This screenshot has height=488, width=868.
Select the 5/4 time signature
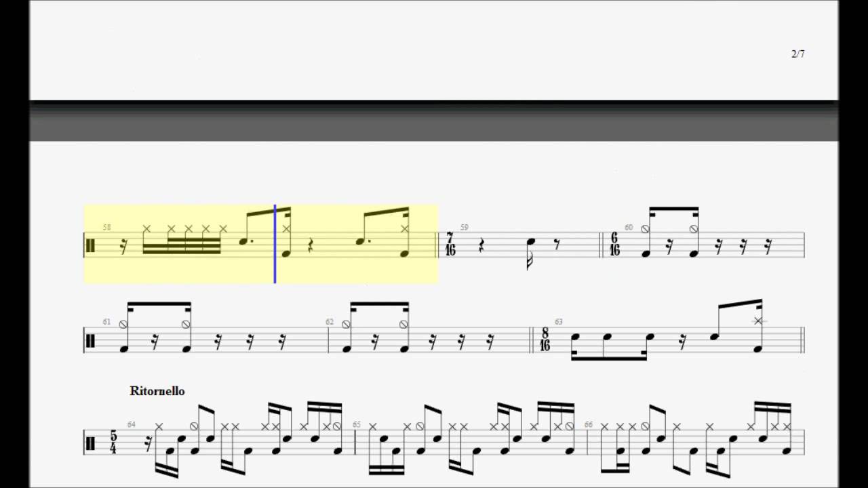(113, 442)
